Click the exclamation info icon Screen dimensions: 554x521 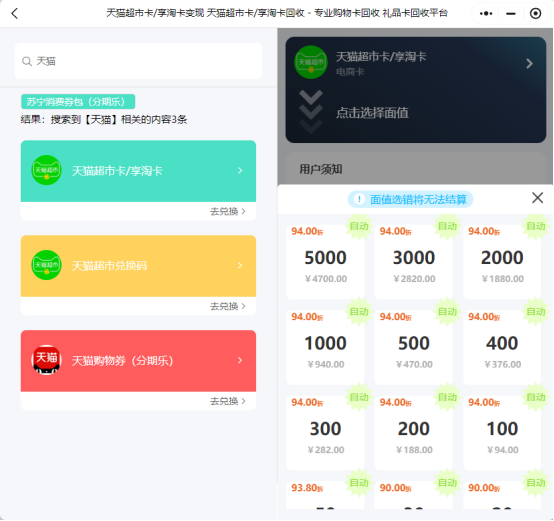(359, 199)
